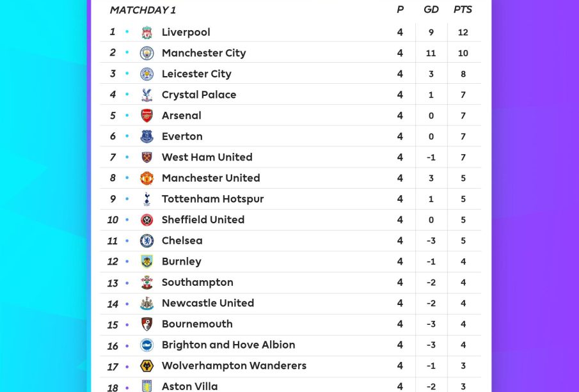Click the Crystal Palace eagle crest
The height and width of the screenshot is (392, 579).
tap(147, 95)
